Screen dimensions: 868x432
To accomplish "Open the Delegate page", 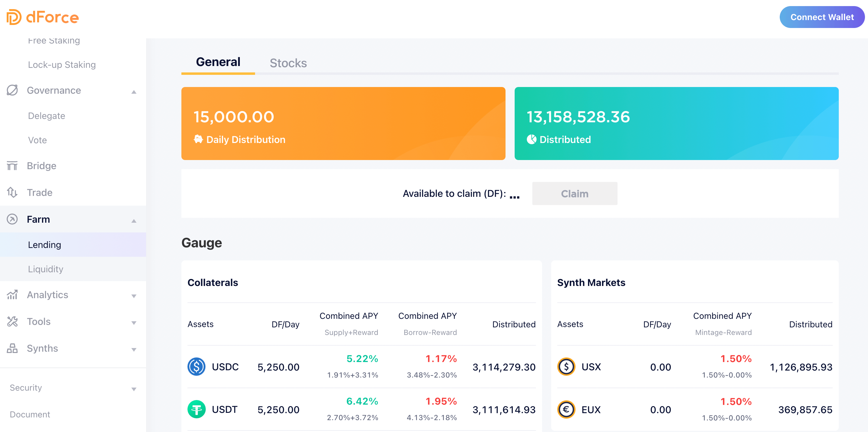I will click(x=47, y=116).
